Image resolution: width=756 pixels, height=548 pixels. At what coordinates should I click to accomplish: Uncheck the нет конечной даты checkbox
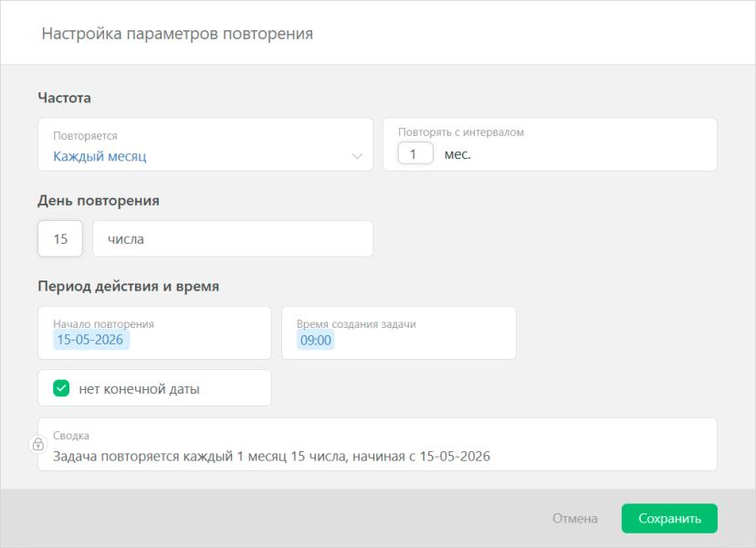pos(61,388)
